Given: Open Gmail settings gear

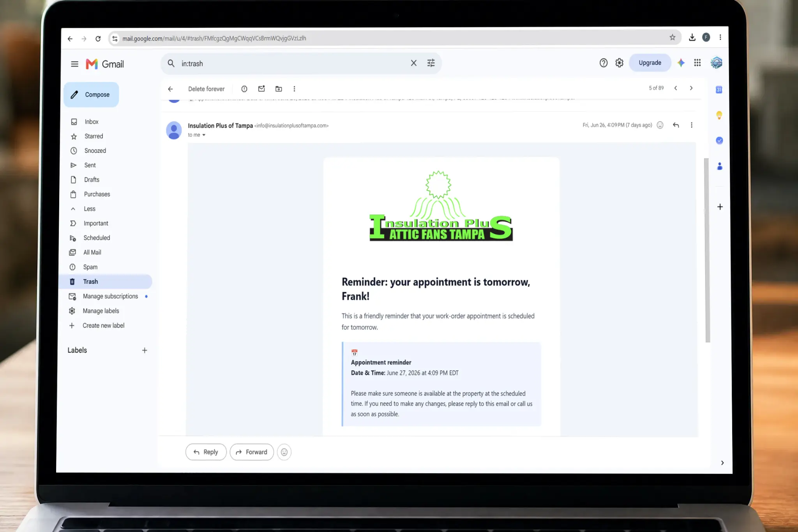Looking at the screenshot, I should pyautogui.click(x=619, y=63).
